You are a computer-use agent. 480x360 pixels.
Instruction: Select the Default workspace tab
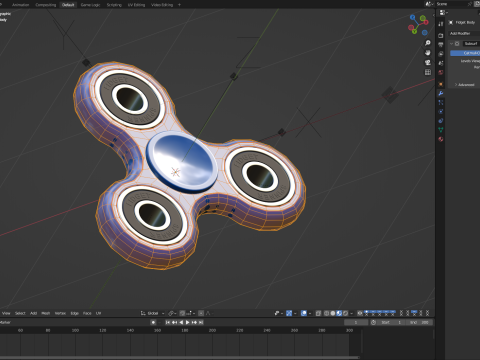tap(68, 5)
